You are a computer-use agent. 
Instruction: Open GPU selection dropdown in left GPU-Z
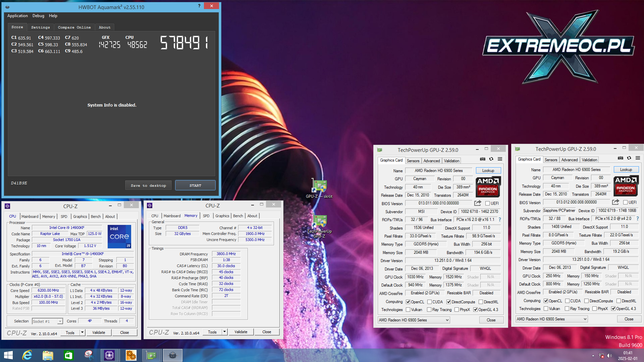click(x=414, y=320)
